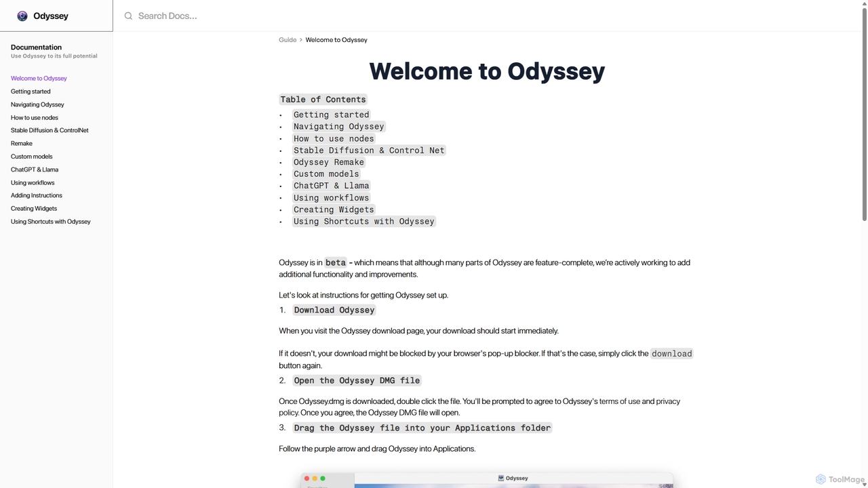Open ChatGPT & Llama sidebar page
868x488 pixels.
pyautogui.click(x=35, y=169)
